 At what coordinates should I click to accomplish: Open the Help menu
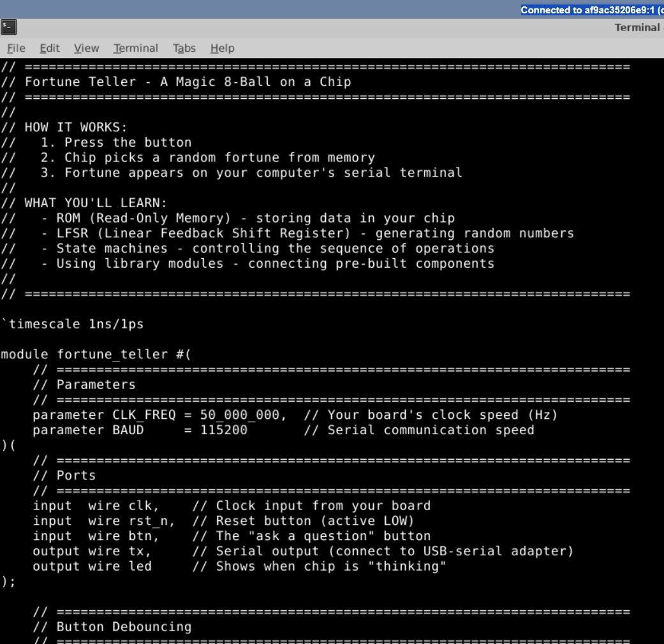[x=222, y=48]
